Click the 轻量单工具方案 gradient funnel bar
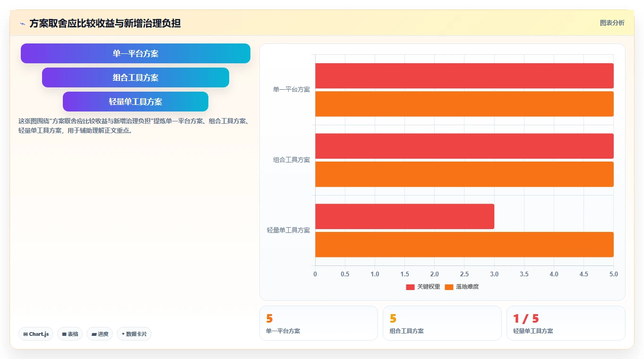The image size is (644, 359). click(136, 102)
